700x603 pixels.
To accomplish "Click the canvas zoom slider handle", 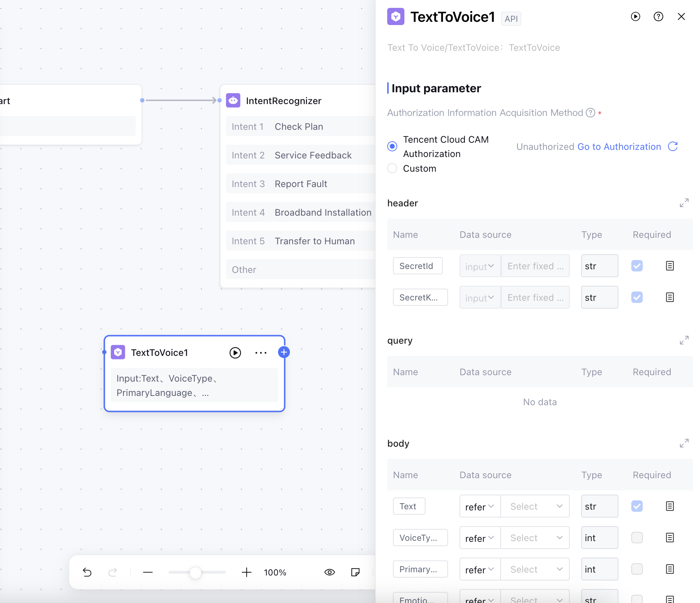I will tap(195, 572).
